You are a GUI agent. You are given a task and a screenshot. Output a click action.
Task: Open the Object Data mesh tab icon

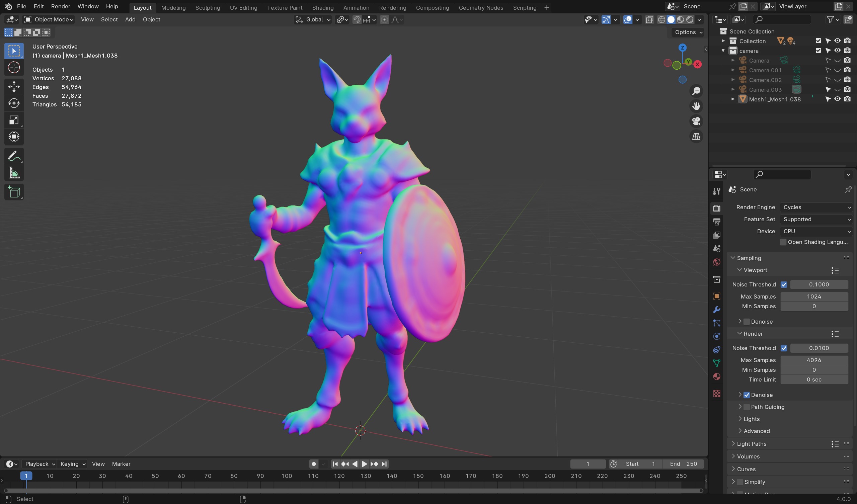click(x=716, y=363)
